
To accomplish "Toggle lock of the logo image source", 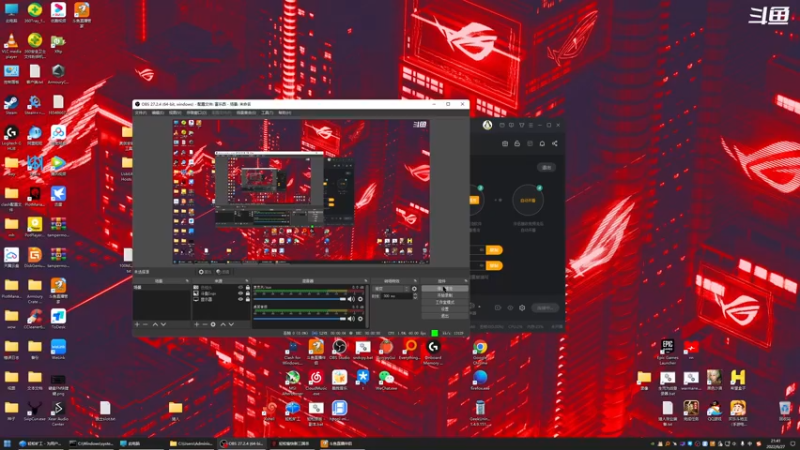I will (248, 293).
